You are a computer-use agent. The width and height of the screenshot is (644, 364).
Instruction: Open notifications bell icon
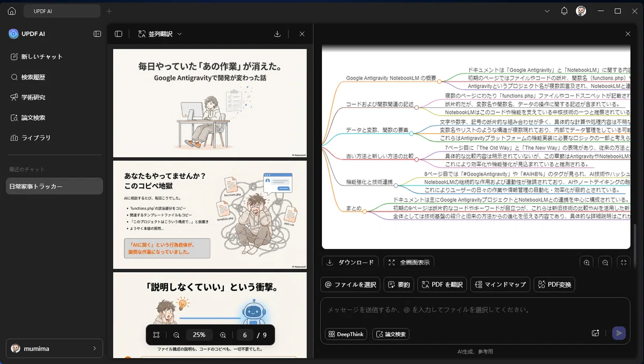564,11
